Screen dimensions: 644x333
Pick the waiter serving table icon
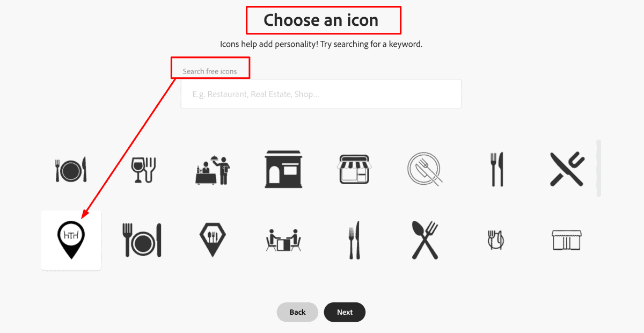tap(213, 170)
